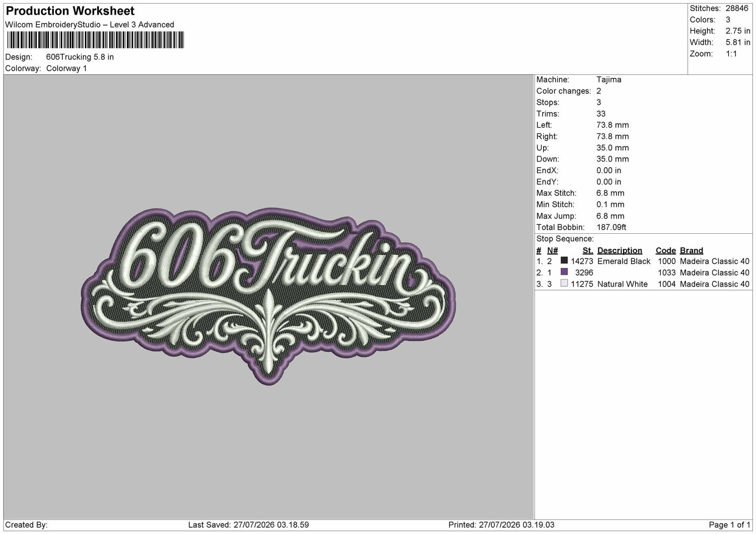Click stitch count 11275 in stop sequence
This screenshot has height=534, width=756.
[x=582, y=284]
